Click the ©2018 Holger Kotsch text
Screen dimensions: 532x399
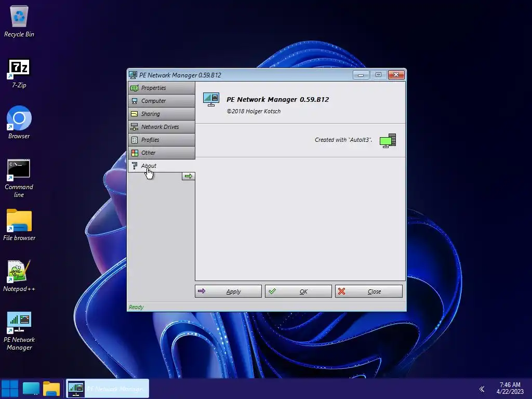click(x=254, y=111)
